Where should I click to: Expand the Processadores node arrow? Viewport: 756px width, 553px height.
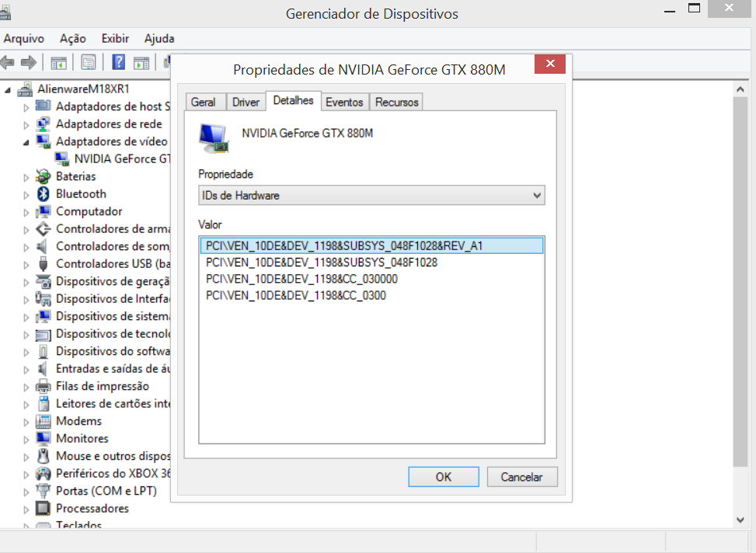pos(26,510)
